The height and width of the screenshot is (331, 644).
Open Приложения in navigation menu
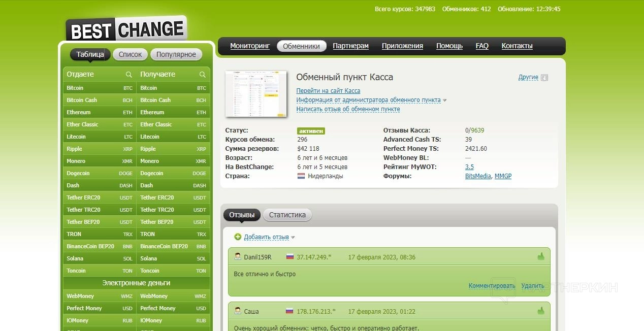tap(402, 46)
